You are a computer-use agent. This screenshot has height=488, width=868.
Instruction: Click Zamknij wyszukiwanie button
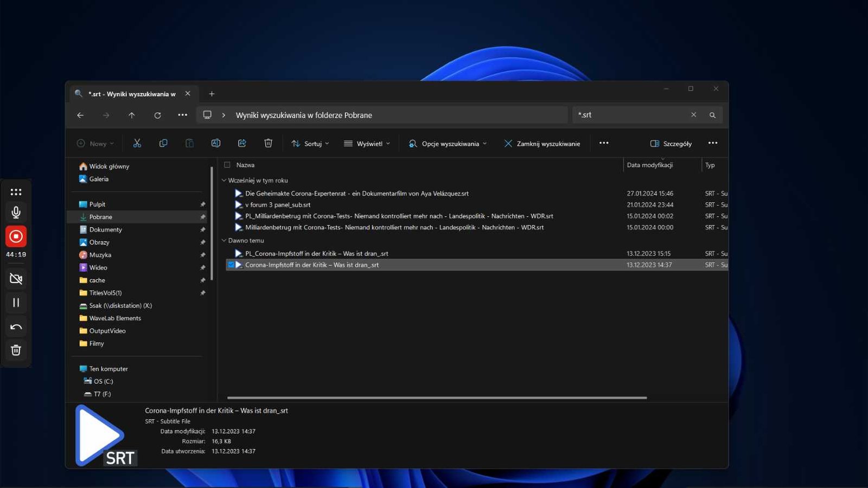coord(542,144)
